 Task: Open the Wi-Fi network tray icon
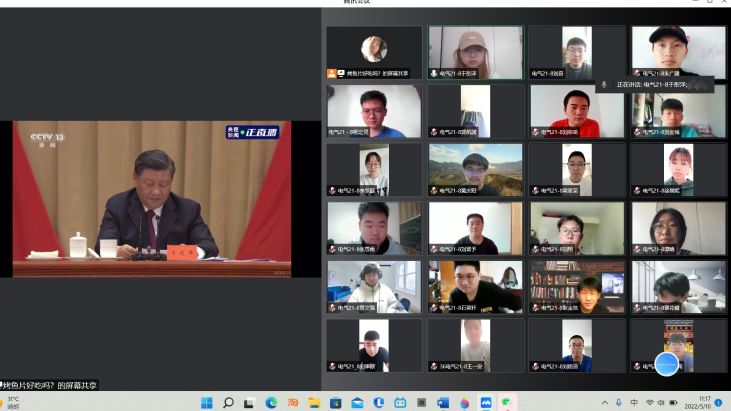coord(649,403)
